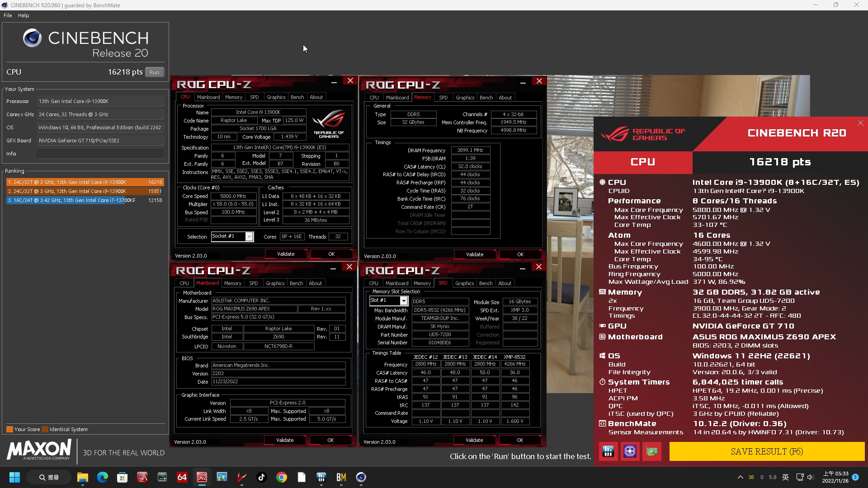Click OK in the CPU-tab CPU-Z window
Image resolution: width=868 pixels, height=488 pixels.
coord(331,254)
